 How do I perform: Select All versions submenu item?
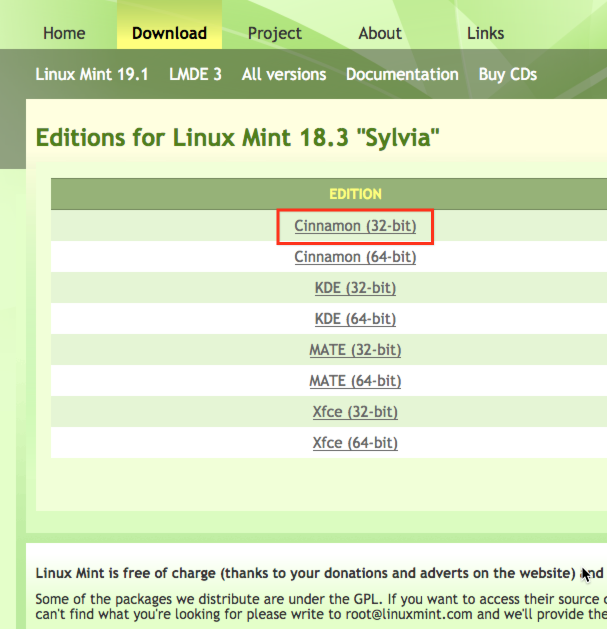click(284, 74)
